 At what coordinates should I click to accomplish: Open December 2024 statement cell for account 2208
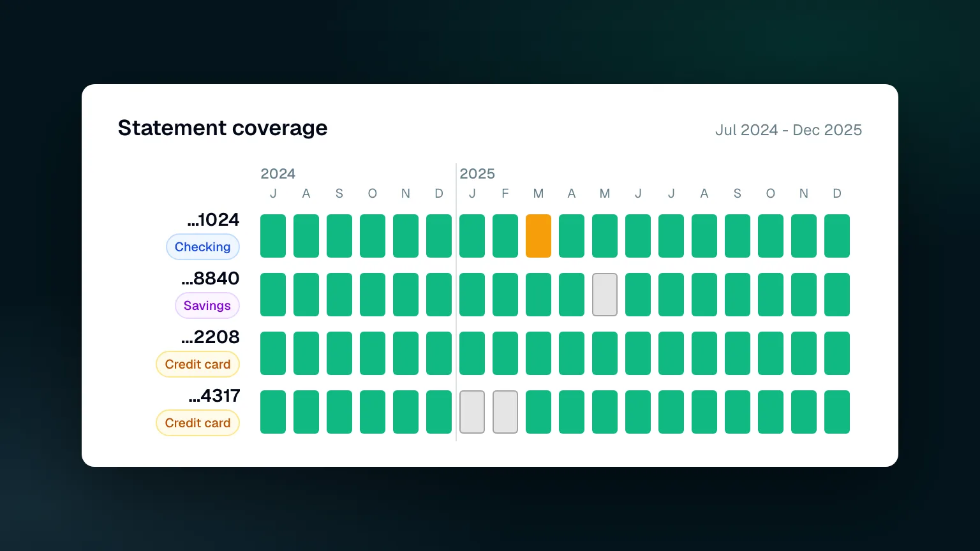coord(439,353)
